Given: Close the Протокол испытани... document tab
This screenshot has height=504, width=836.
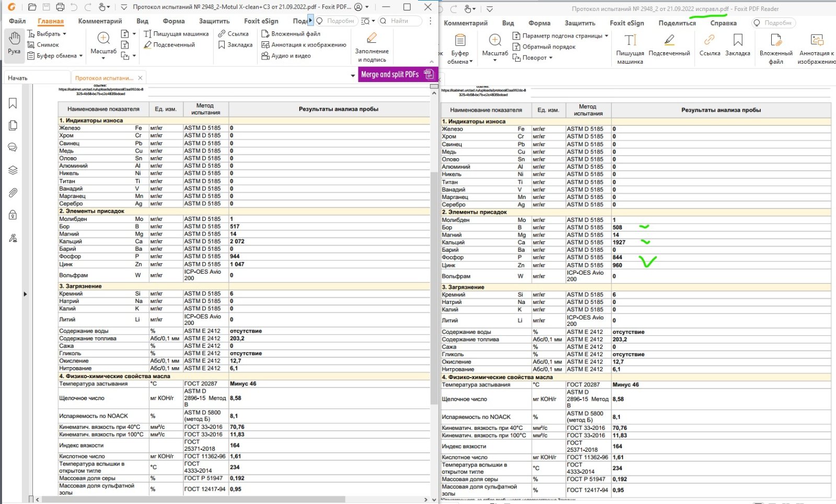Looking at the screenshot, I should point(140,78).
